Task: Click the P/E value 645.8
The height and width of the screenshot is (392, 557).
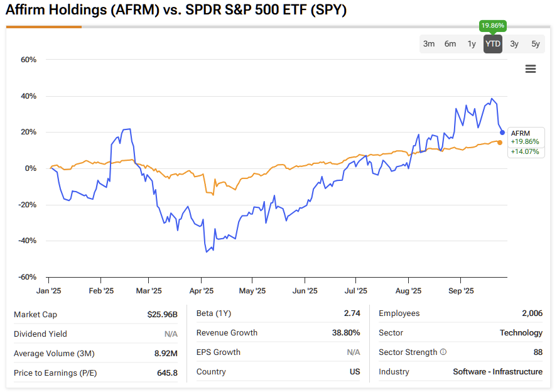Action: pos(167,373)
